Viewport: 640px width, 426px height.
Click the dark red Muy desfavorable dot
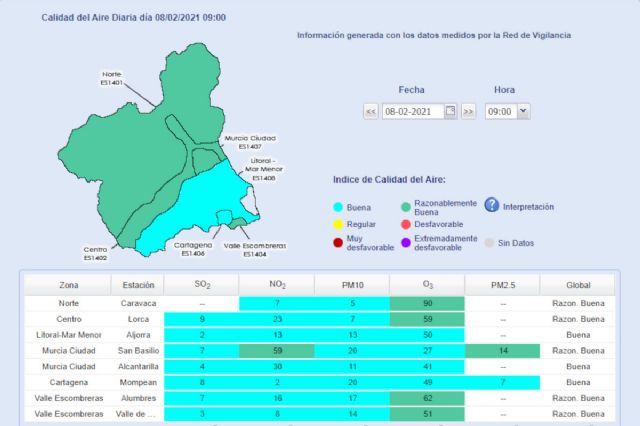click(339, 243)
